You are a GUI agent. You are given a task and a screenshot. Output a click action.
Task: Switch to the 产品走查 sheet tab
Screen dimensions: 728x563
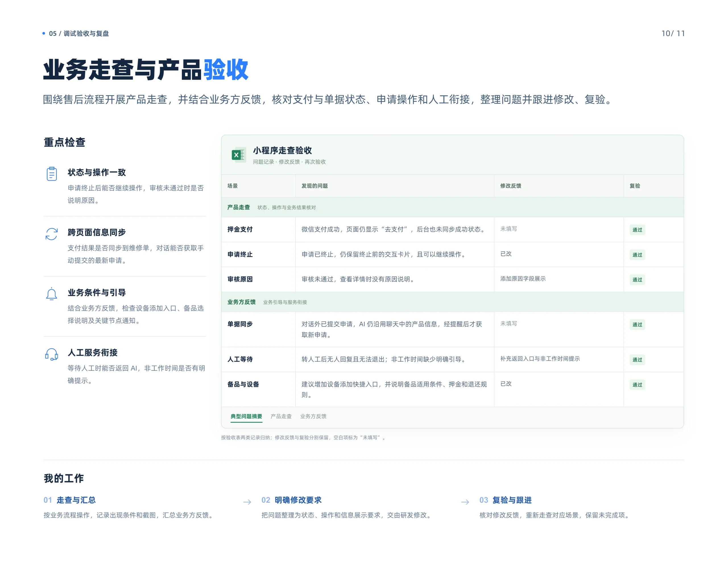click(x=281, y=416)
